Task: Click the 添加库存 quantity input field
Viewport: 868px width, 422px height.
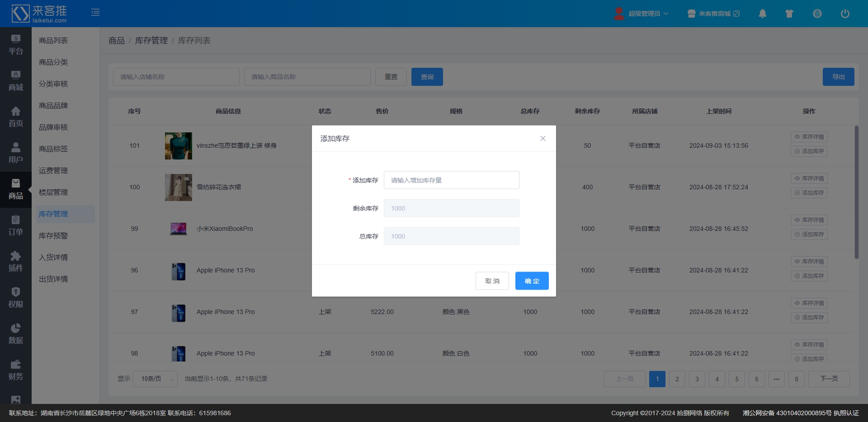Action: (x=451, y=180)
